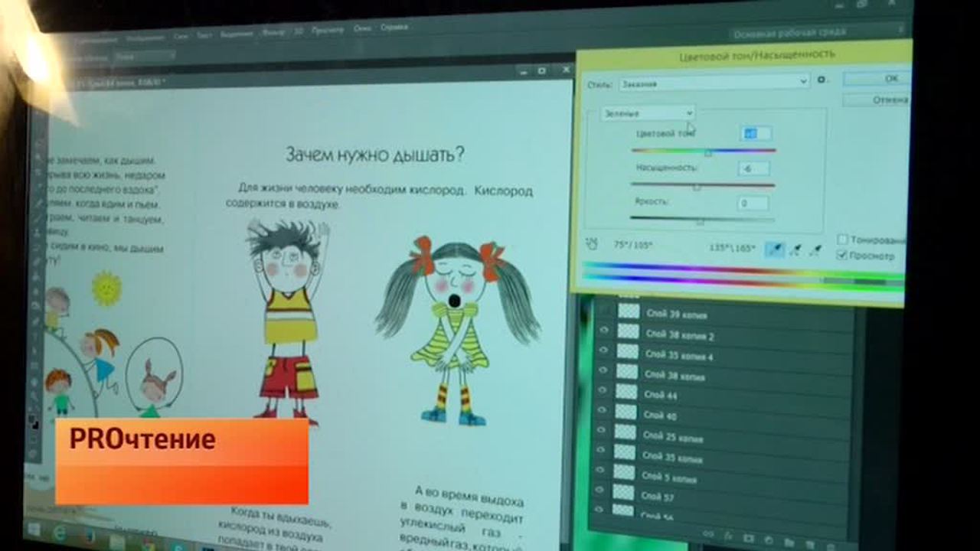Hide layer Слой 35 копия 4
Image resolution: width=980 pixels, height=551 pixels.
[603, 350]
